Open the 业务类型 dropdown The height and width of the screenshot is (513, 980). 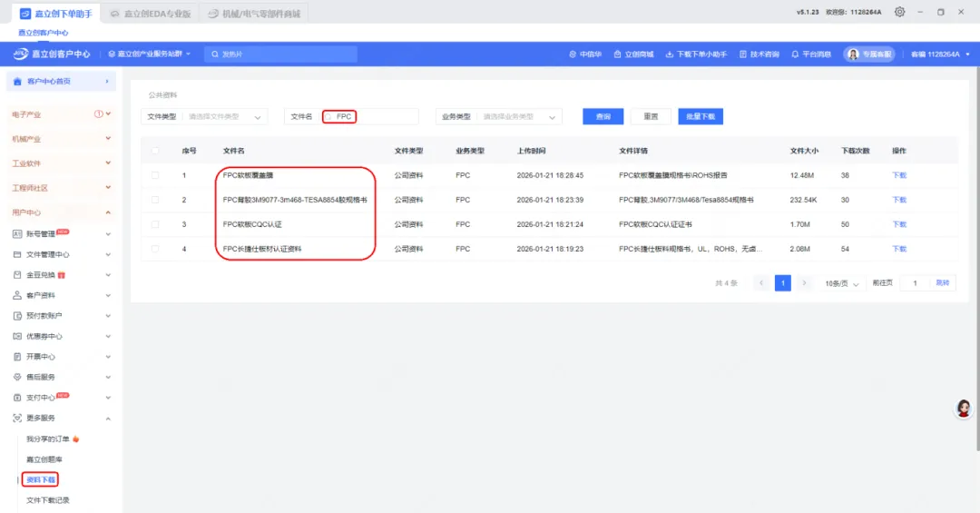pos(519,117)
